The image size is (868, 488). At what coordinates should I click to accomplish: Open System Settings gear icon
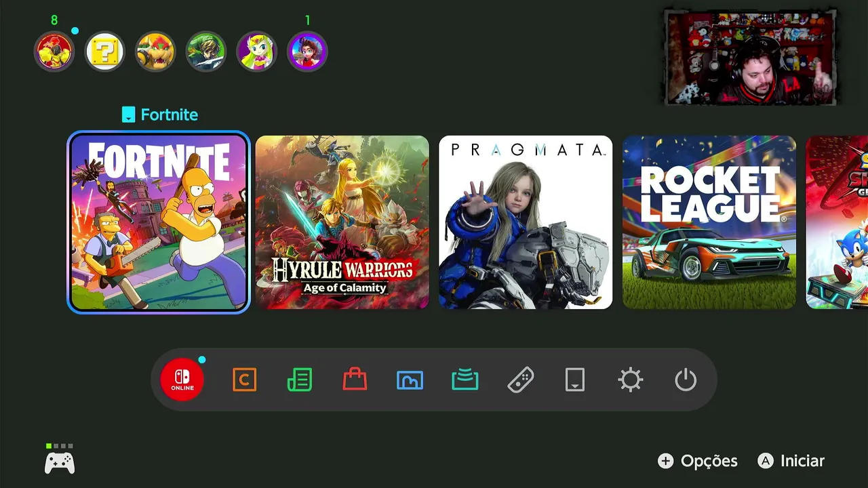point(630,380)
